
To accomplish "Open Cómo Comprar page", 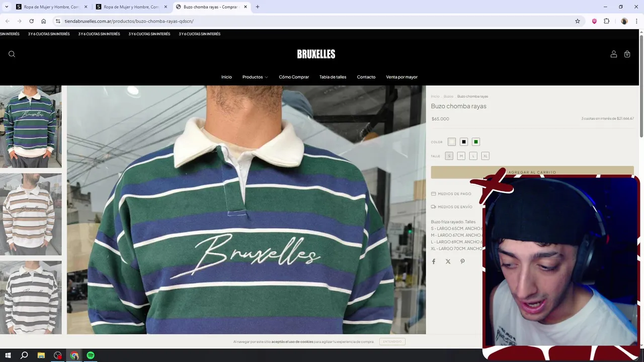I will [294, 77].
